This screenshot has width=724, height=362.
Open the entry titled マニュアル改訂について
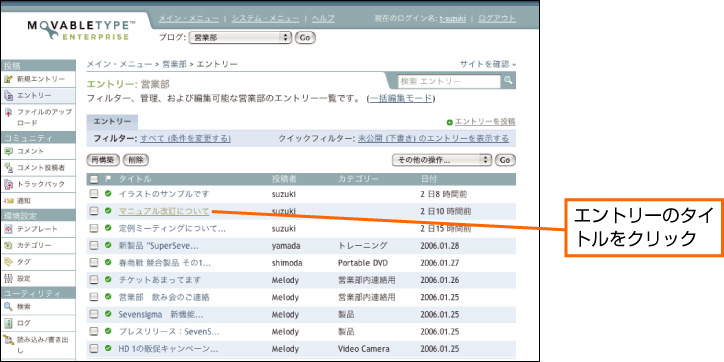click(x=164, y=211)
